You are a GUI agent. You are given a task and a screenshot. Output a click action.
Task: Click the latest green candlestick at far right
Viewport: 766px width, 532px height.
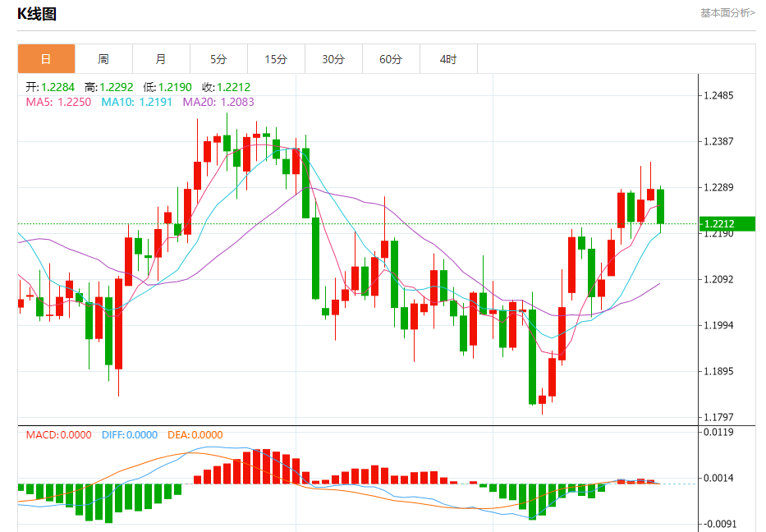coord(660,207)
